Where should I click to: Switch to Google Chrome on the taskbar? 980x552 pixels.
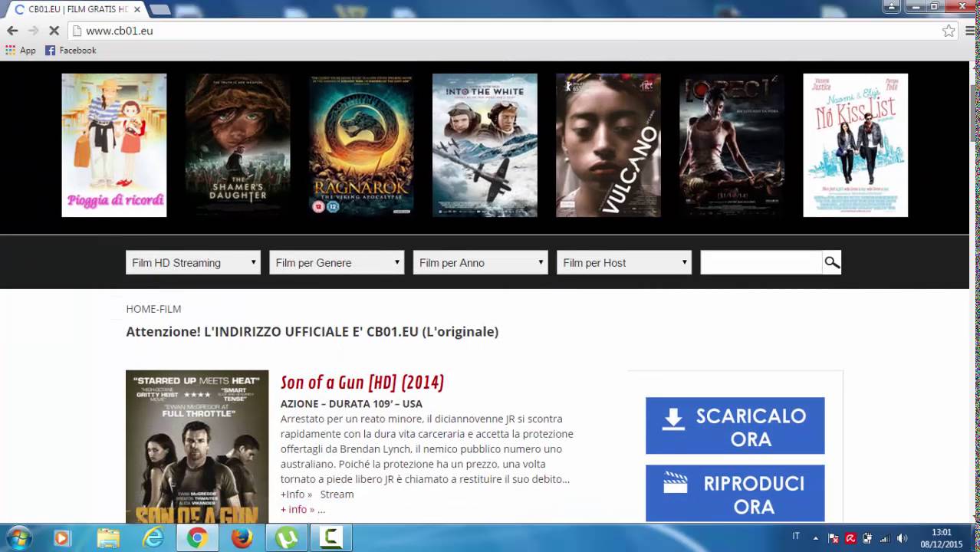click(x=197, y=538)
